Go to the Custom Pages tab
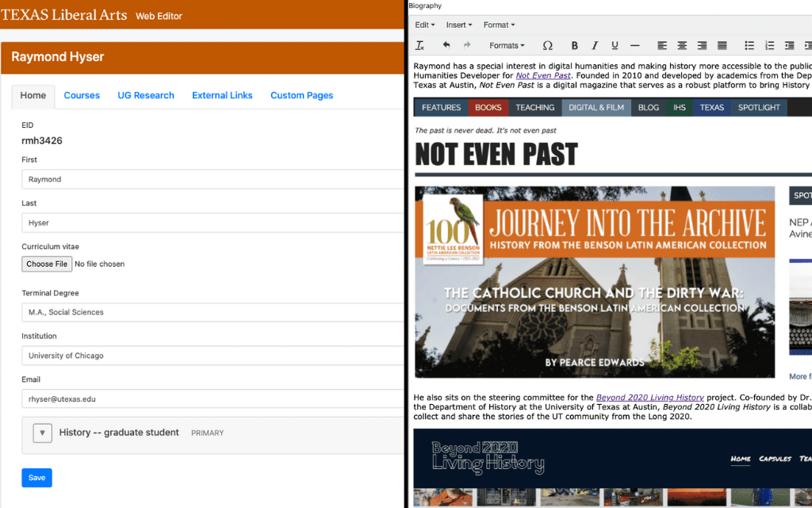 click(x=302, y=95)
